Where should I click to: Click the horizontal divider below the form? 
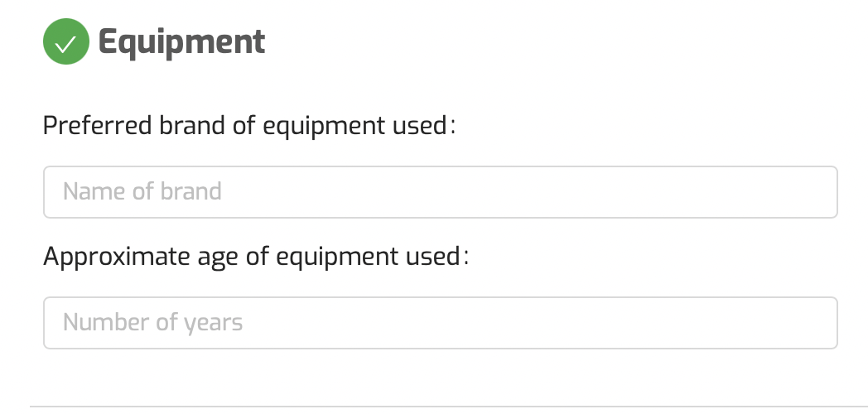447,407
